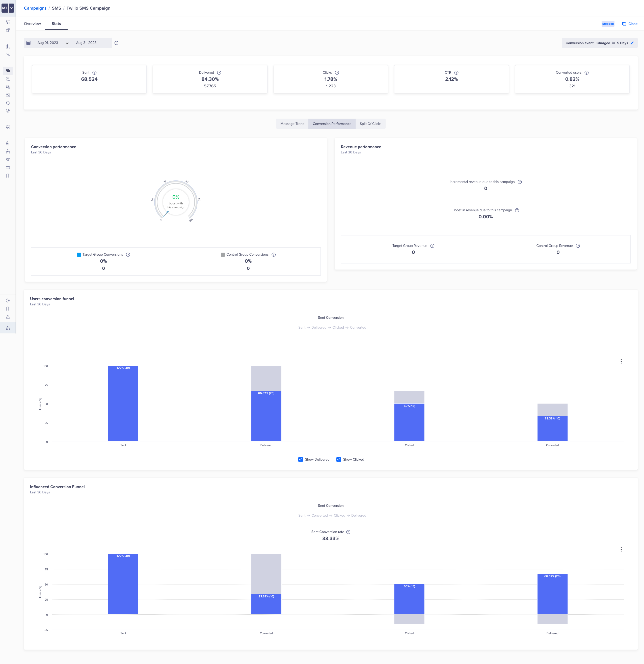Open the headset support sidebar icon

point(8,103)
